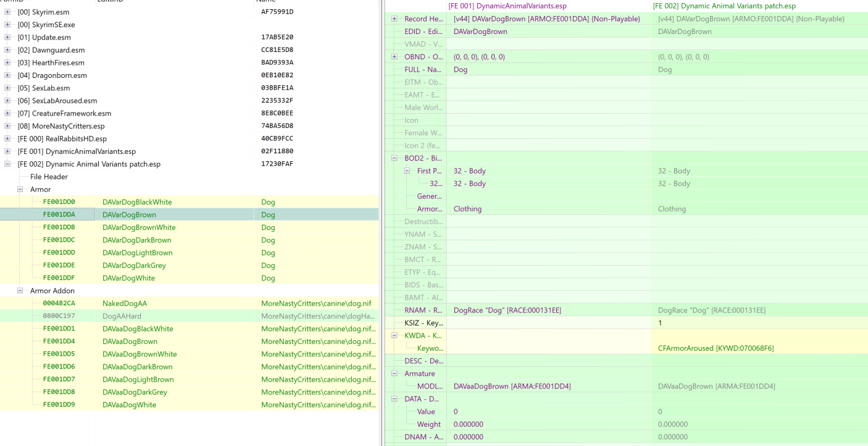Click CRC value 17230FAF for the patch plugin
The width and height of the screenshot is (868, 446).
277,164
